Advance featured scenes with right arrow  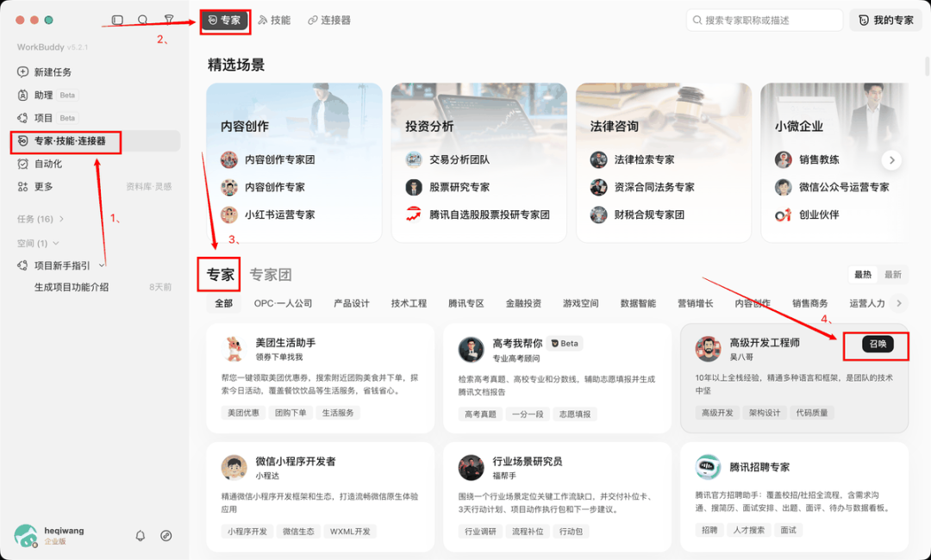click(892, 160)
